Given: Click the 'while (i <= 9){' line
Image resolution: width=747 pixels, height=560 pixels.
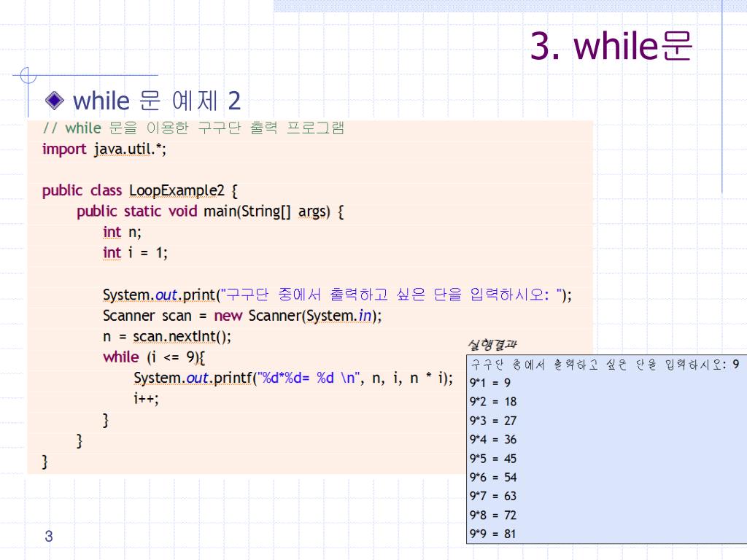Looking at the screenshot, I should [x=154, y=357].
